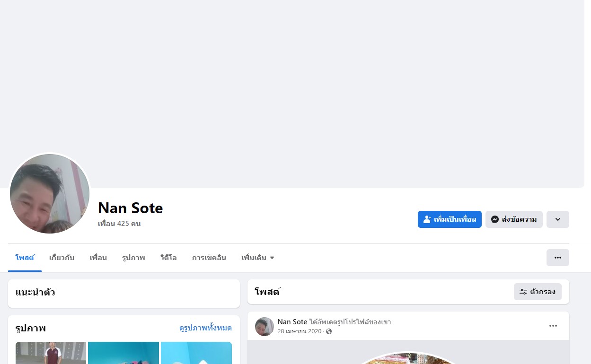Expand the chevron dropdown beside message button
Screen dimensions: 591x364
point(558,219)
